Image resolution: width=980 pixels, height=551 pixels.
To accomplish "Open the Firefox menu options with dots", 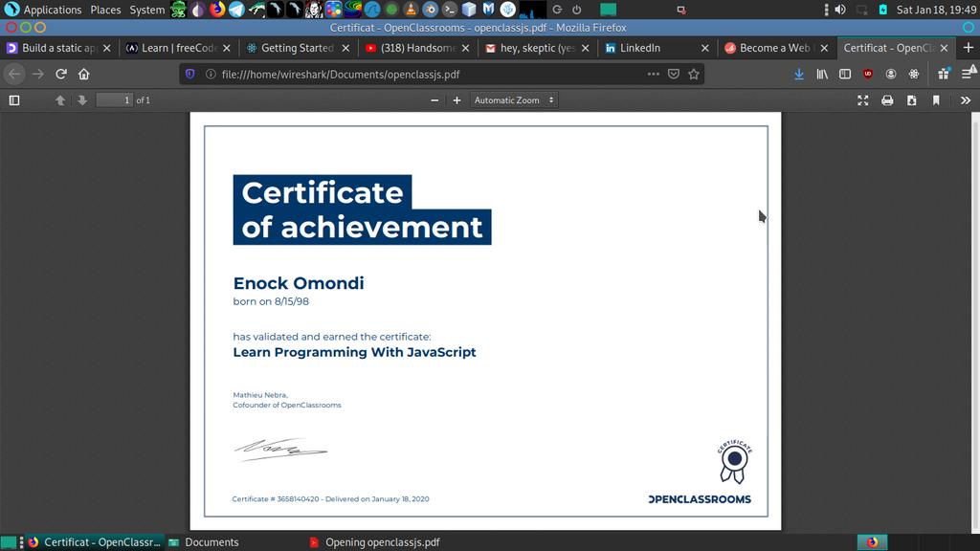I will coord(654,74).
